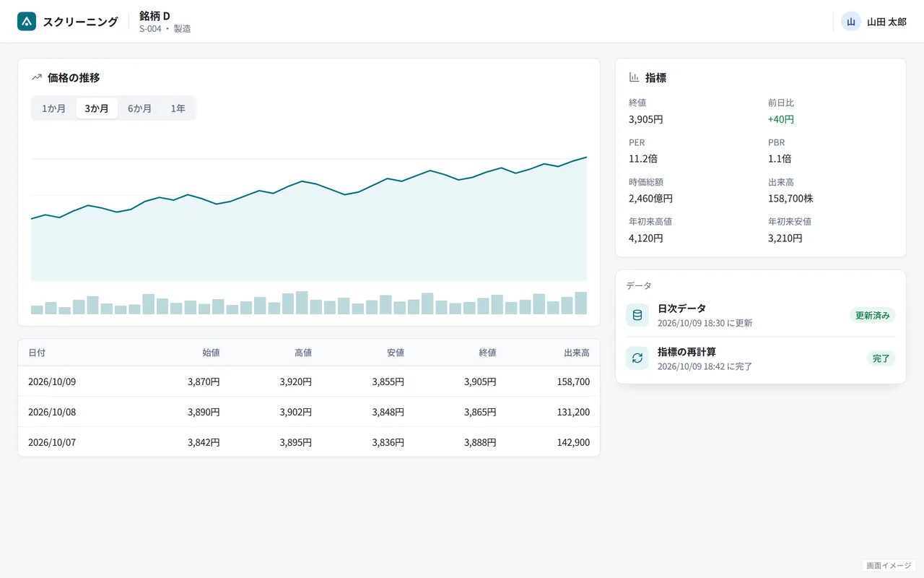Click the 日付 column header
This screenshot has height=578, width=924.
pyautogui.click(x=37, y=353)
